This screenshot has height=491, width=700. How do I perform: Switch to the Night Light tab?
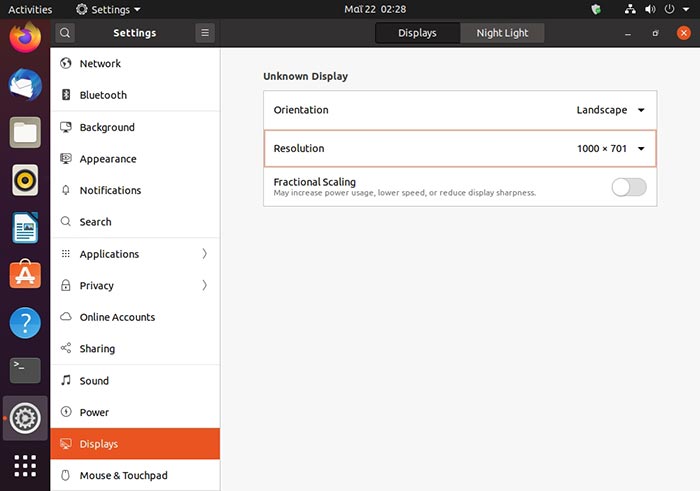502,33
